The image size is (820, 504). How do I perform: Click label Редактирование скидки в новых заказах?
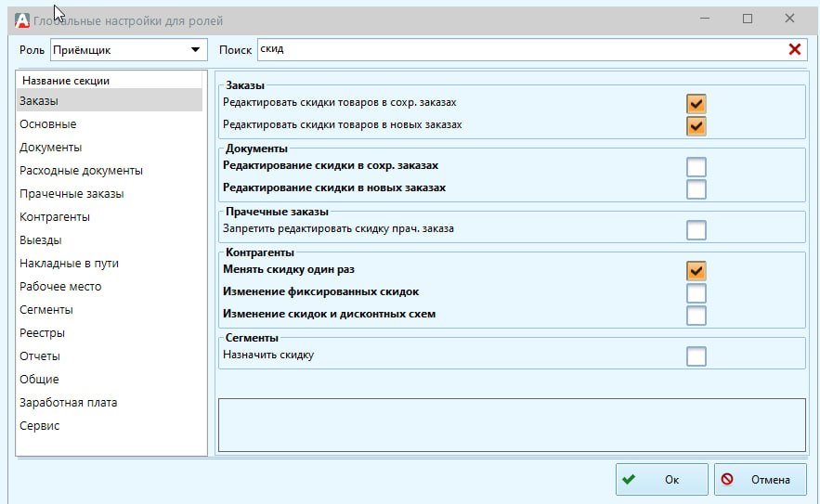coord(334,187)
